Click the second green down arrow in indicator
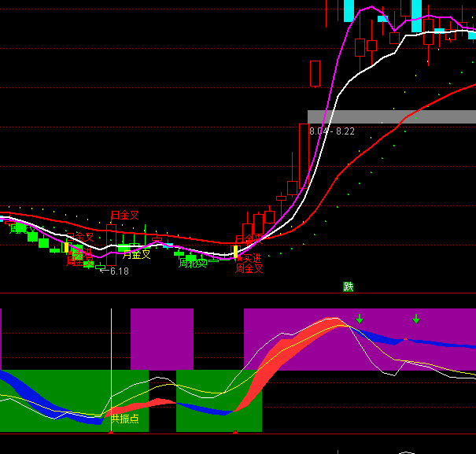 pos(416,319)
